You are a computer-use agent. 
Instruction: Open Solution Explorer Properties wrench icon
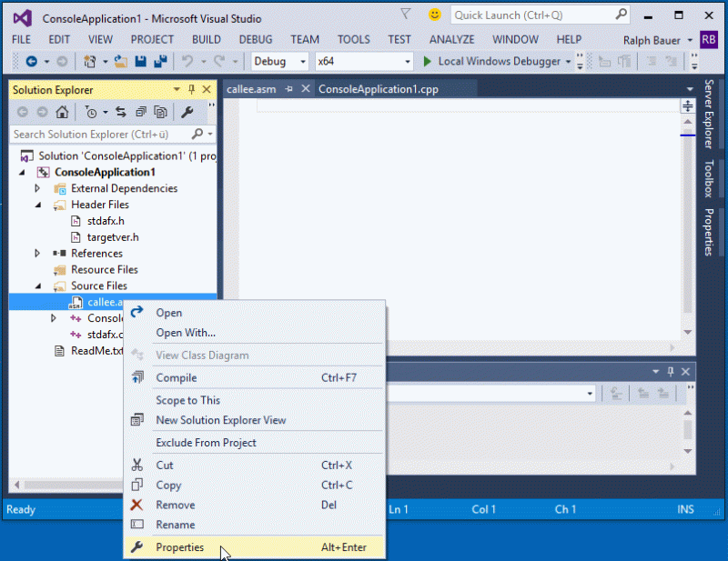coord(187,111)
